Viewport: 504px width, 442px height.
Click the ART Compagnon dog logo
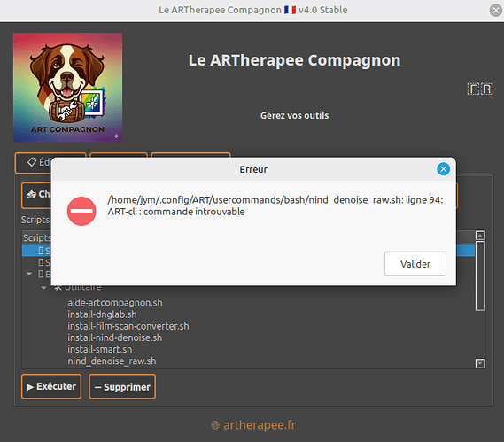pos(68,88)
